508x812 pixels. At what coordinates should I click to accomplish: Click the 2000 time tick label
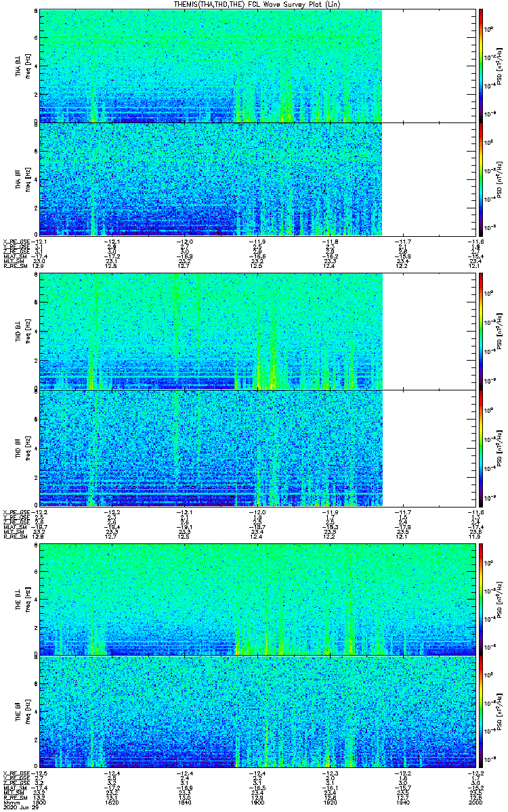(475, 803)
